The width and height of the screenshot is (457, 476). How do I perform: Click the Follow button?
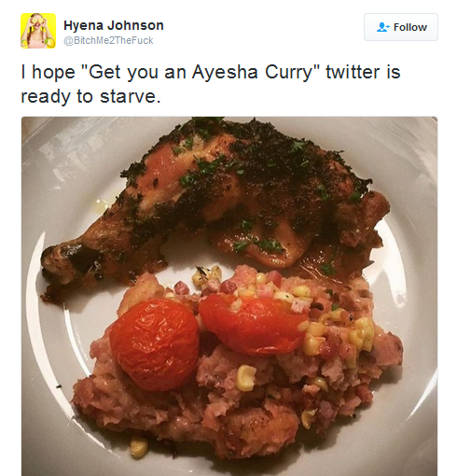click(x=401, y=27)
